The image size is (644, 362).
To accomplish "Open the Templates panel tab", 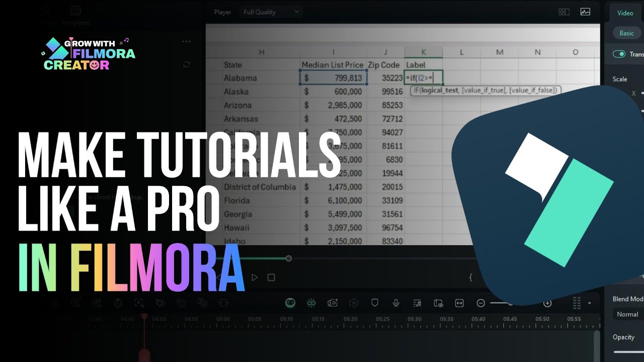I will (75, 15).
